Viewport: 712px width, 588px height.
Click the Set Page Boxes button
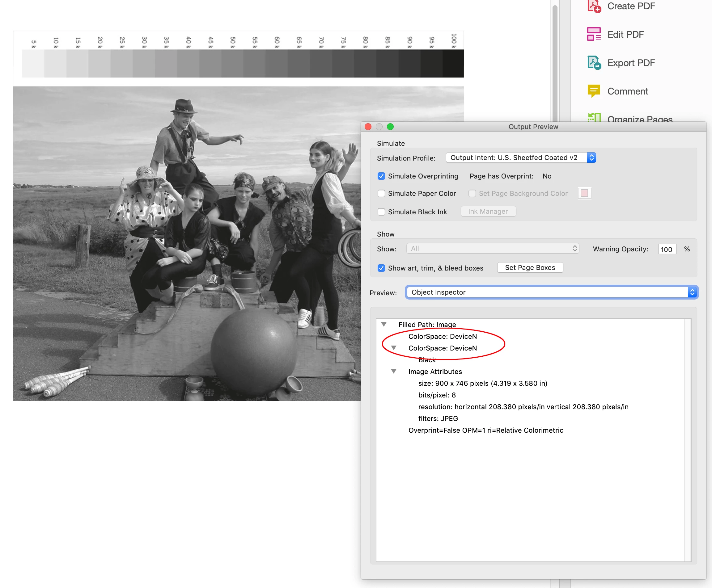click(x=530, y=267)
